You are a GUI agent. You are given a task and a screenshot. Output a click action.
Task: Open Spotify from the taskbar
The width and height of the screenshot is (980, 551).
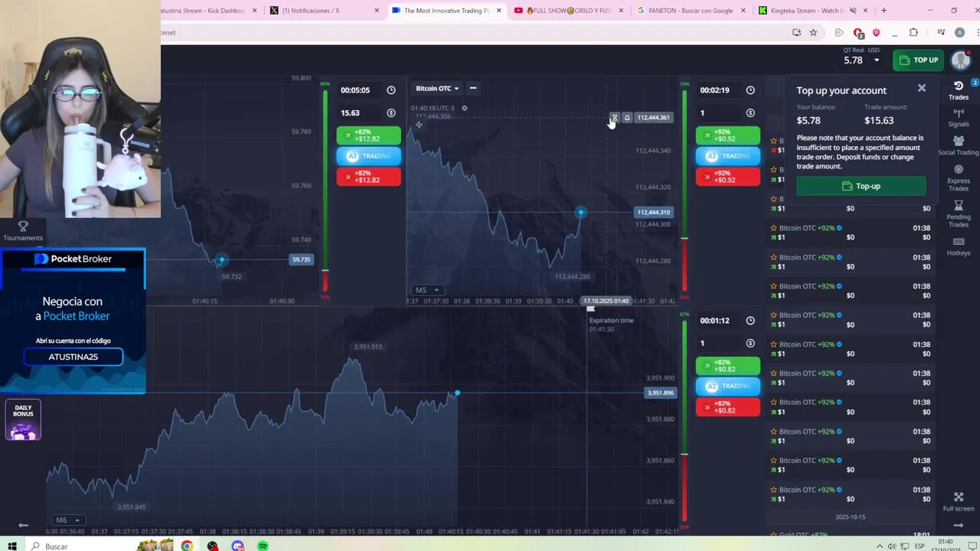coord(263,546)
